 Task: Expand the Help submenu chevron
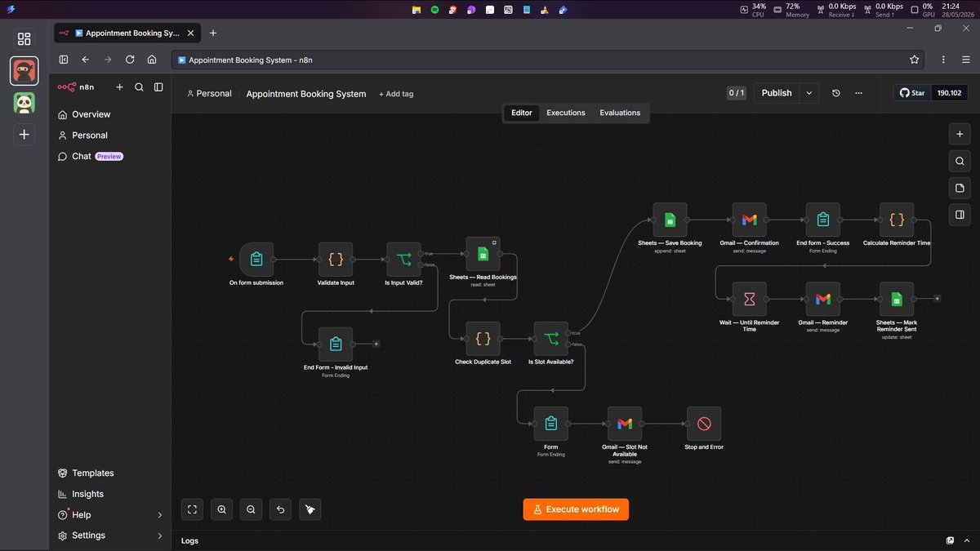click(x=159, y=515)
